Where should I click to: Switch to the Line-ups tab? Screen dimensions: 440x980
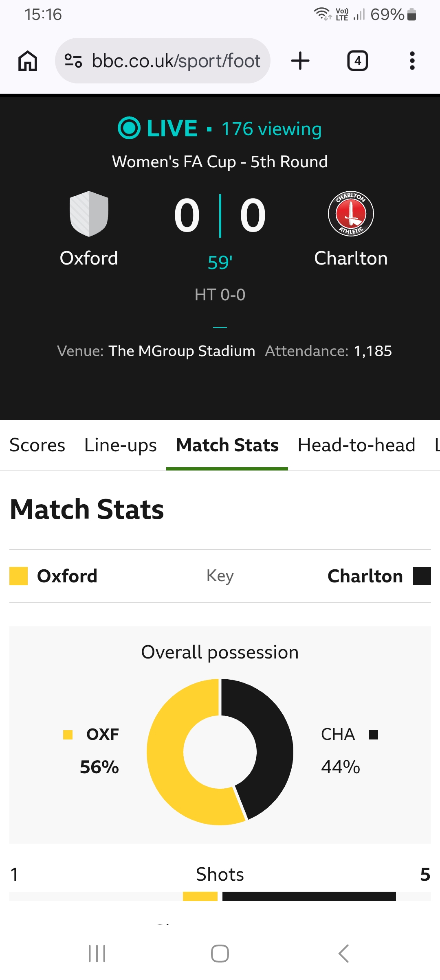pos(120,445)
